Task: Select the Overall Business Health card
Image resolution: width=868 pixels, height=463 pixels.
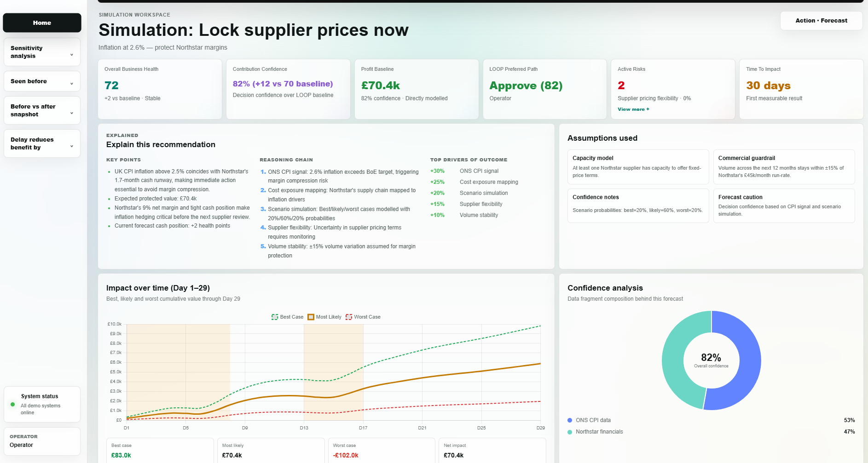Action: pyautogui.click(x=160, y=89)
